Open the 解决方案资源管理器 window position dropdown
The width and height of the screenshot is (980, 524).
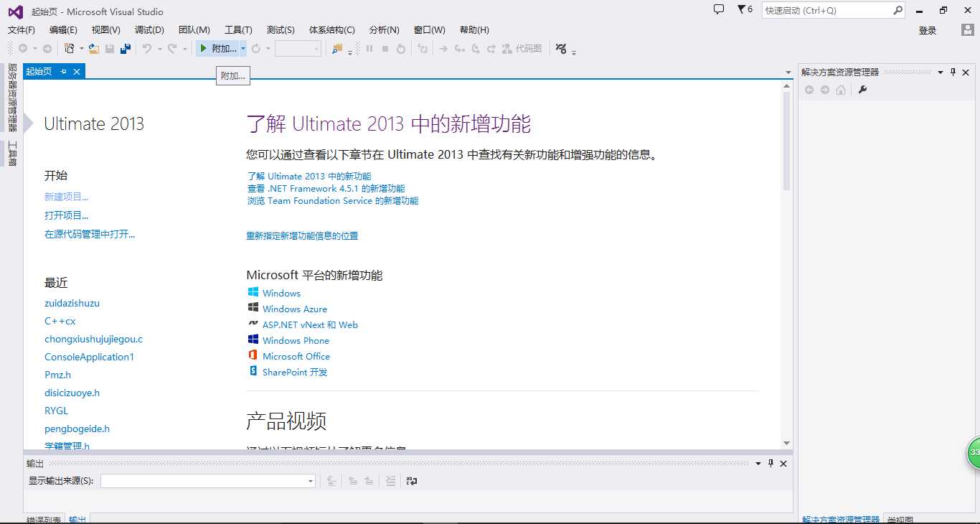941,72
